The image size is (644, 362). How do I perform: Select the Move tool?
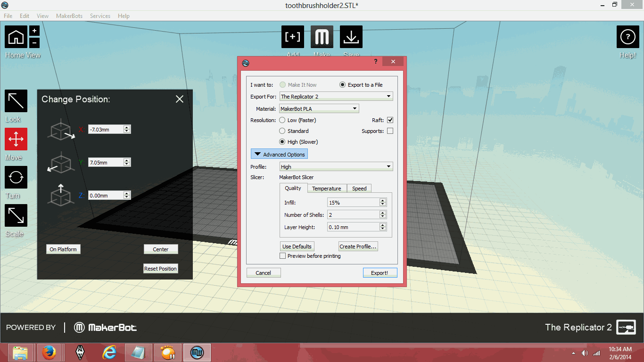pyautogui.click(x=16, y=139)
